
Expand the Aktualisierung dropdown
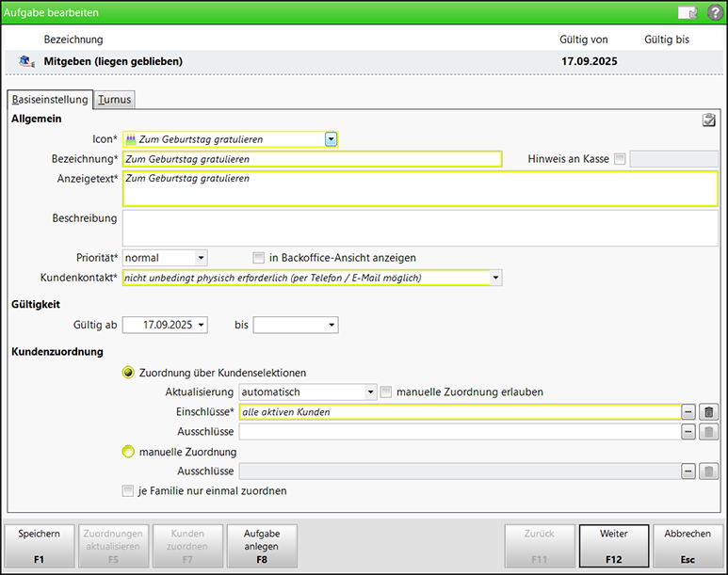click(370, 392)
